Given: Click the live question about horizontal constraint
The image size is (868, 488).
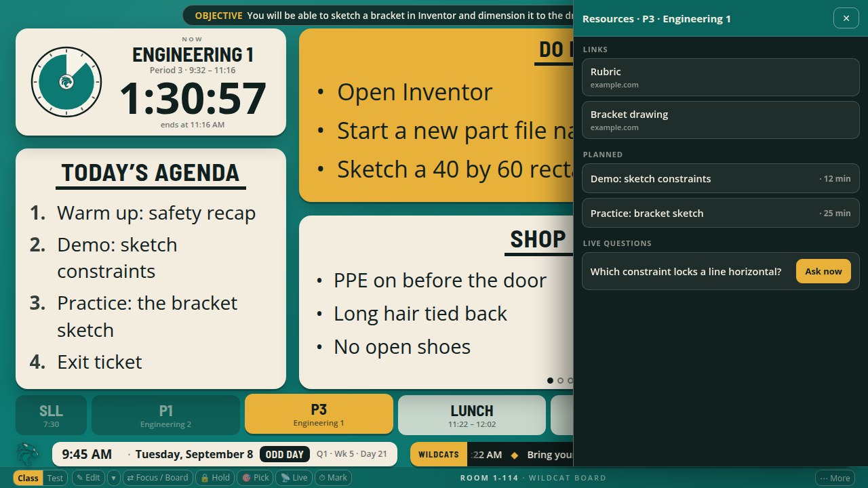Looking at the screenshot, I should 686,271.
